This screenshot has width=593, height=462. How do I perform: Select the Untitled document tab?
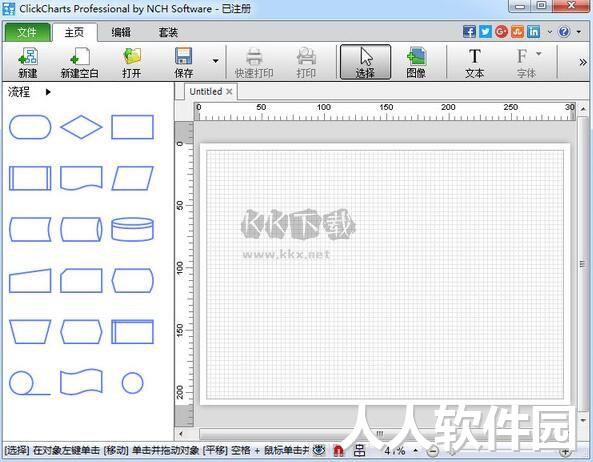(x=206, y=91)
